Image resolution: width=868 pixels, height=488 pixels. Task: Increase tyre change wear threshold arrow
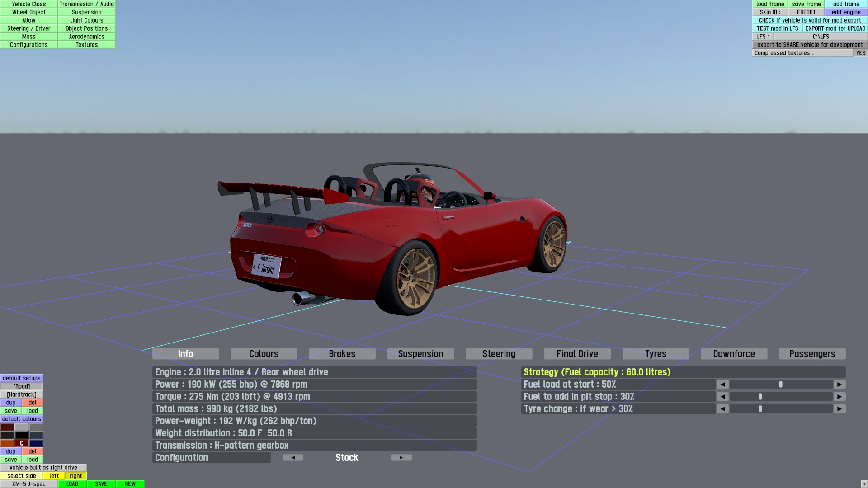point(840,409)
